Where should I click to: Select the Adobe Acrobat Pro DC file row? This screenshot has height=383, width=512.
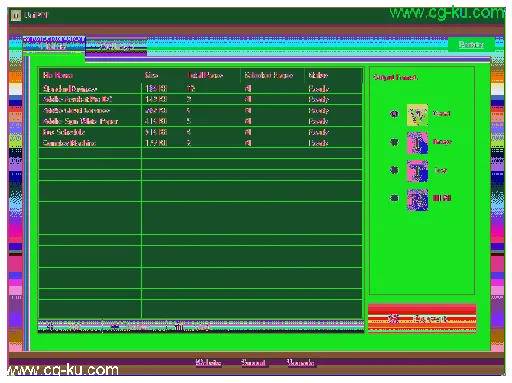(x=200, y=99)
